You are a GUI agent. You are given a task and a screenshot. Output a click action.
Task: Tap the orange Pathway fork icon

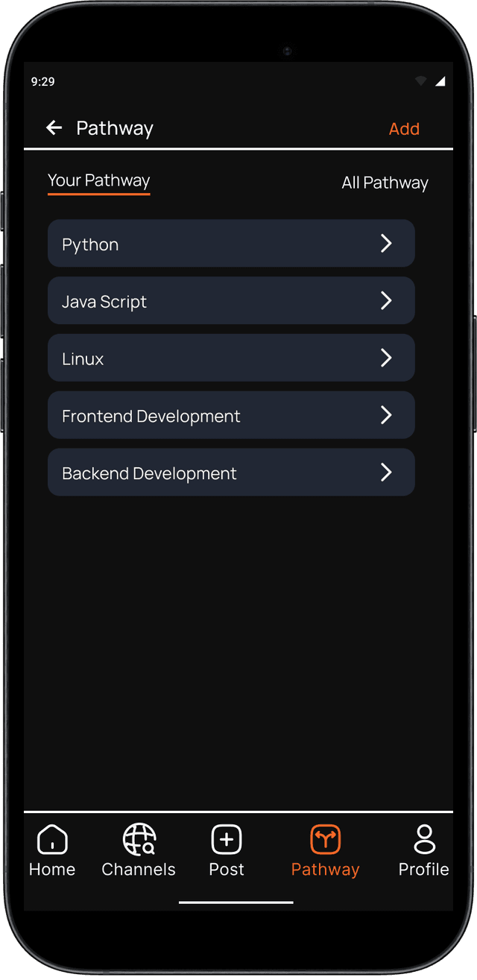(326, 839)
